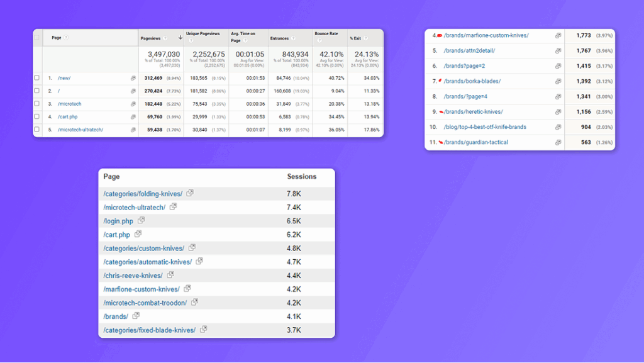Viewport: 644px width, 363px height.
Task: Open the /categories/fixed-blade-knives/ link
Action: pyautogui.click(x=149, y=330)
